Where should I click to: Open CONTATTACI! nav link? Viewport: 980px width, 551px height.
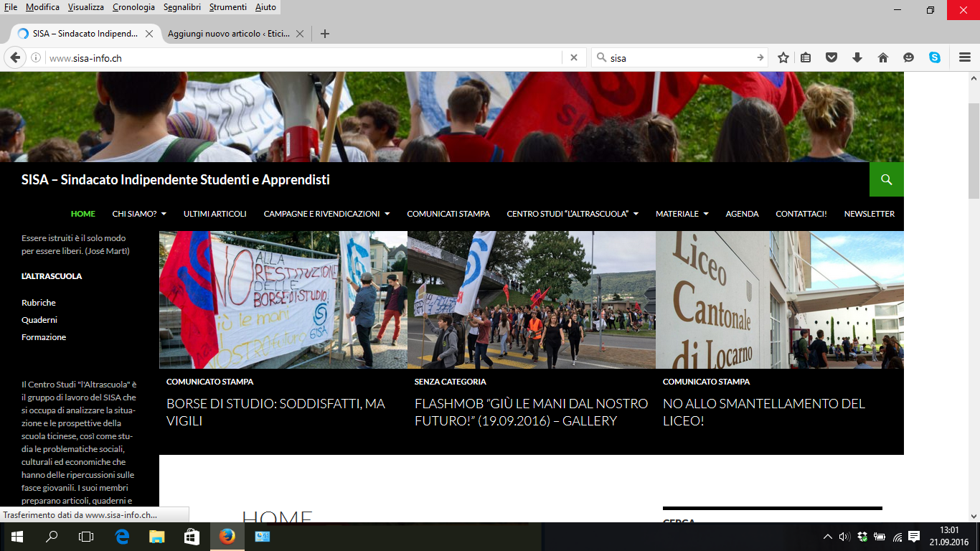[x=801, y=214]
